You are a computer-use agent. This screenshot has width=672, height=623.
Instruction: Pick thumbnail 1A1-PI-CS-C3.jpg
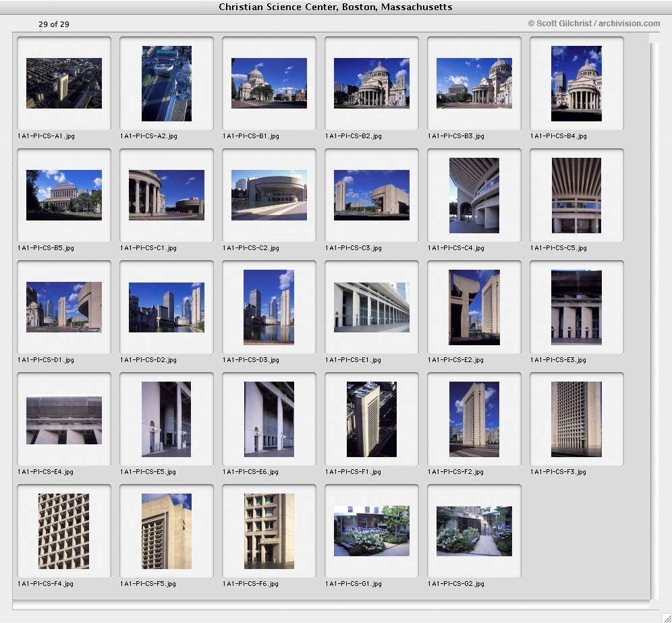(372, 195)
